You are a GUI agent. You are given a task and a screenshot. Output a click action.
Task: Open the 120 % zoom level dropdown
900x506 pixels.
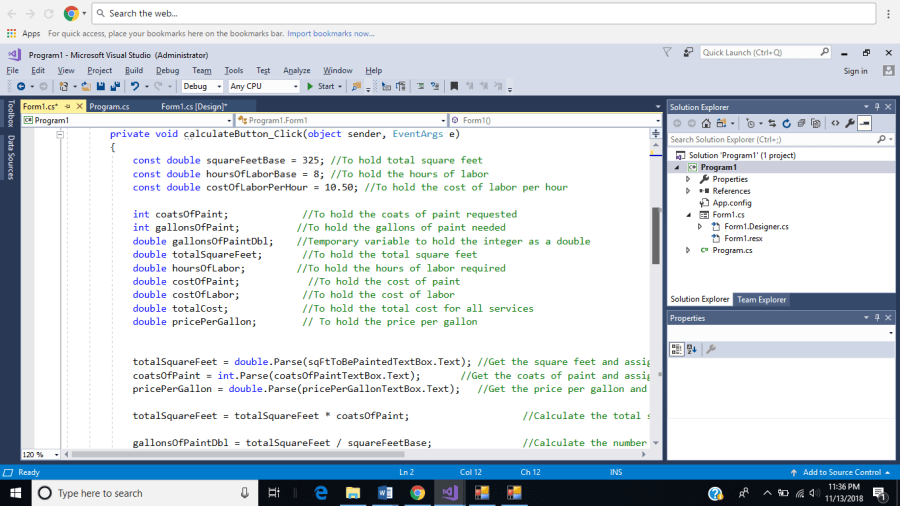[x=56, y=454]
